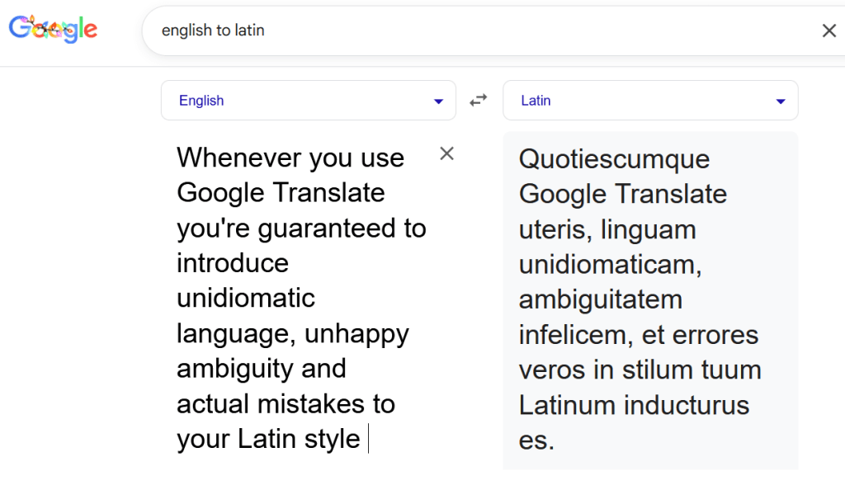This screenshot has height=504, width=845.
Task: Click "ambiguitatem" in the Latin translation
Action: 600,299
